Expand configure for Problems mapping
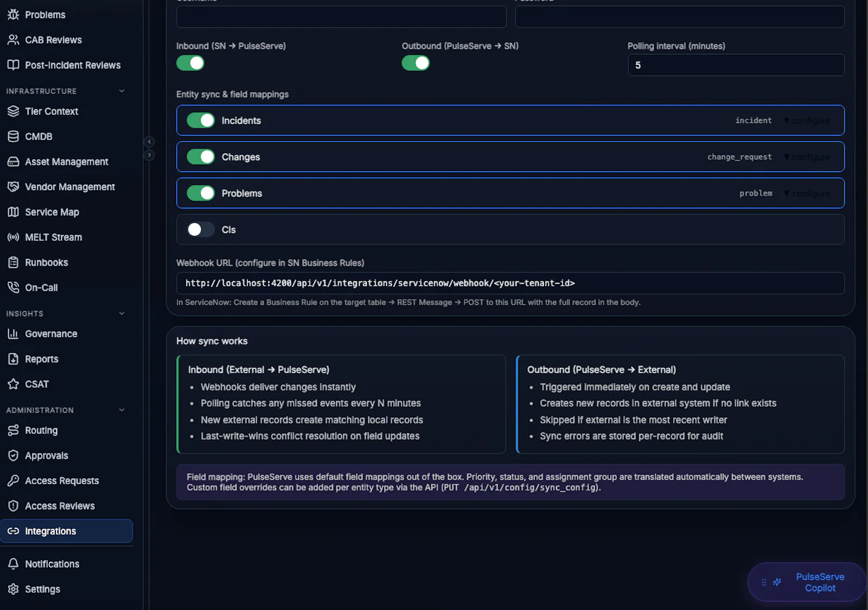This screenshot has height=610, width=868. pyautogui.click(x=807, y=193)
